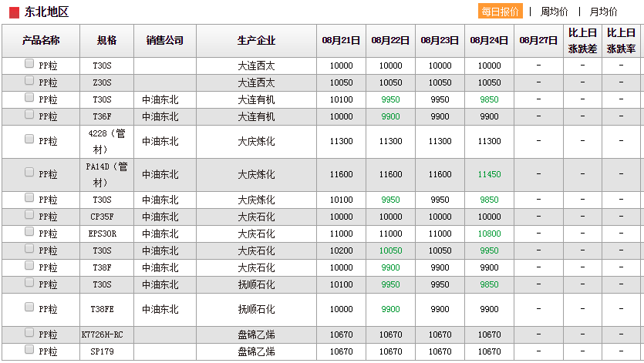
Task: Check the PA14D（管材）row checkbox
Action: tap(29, 172)
